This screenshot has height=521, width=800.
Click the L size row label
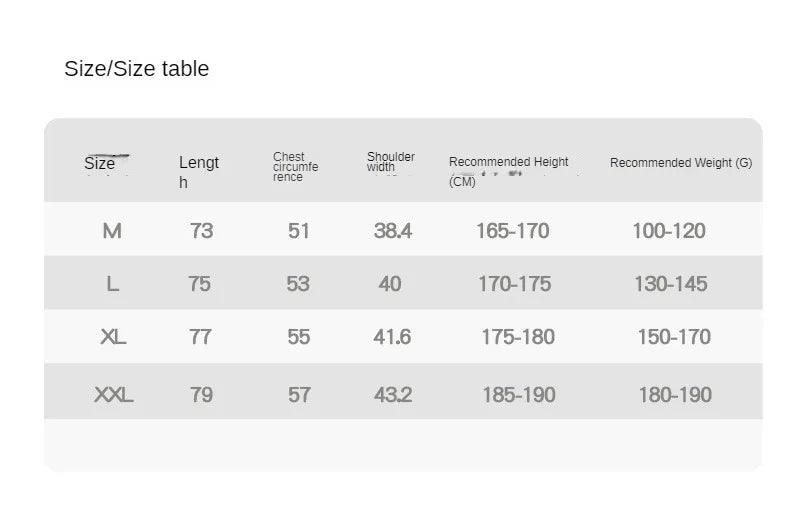click(112, 284)
